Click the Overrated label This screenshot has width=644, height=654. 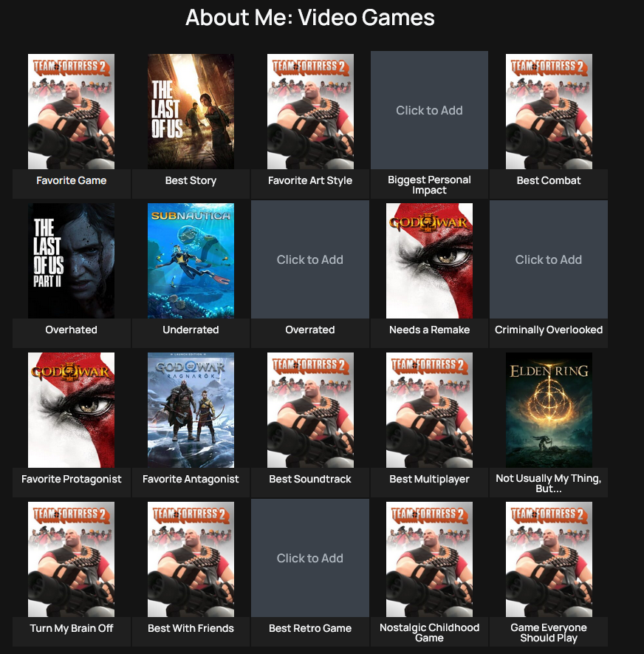[x=310, y=330]
